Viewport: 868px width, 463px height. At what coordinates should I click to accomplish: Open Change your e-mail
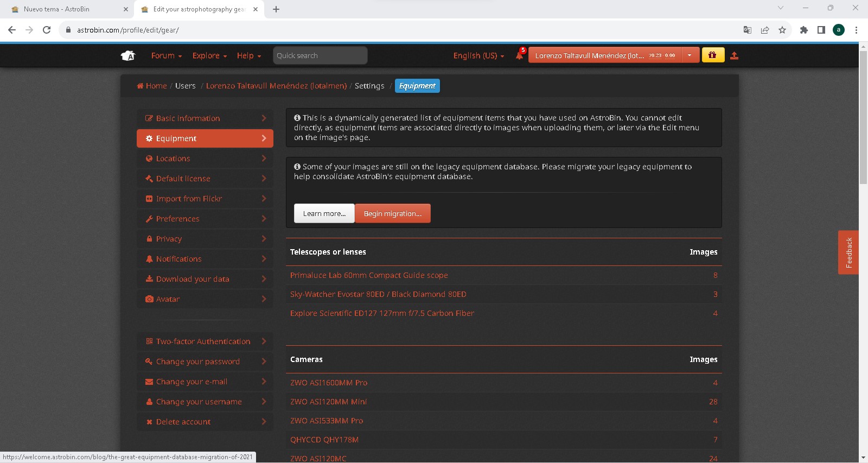pos(205,382)
